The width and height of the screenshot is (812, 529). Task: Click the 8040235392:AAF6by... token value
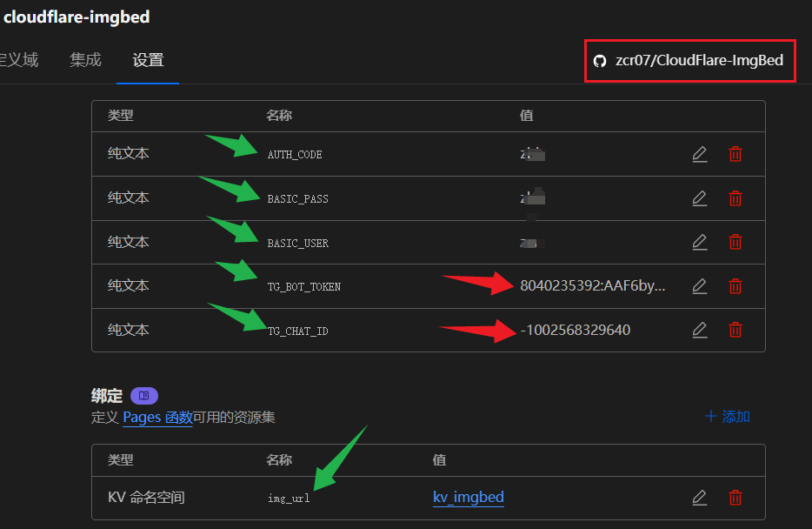coord(592,285)
